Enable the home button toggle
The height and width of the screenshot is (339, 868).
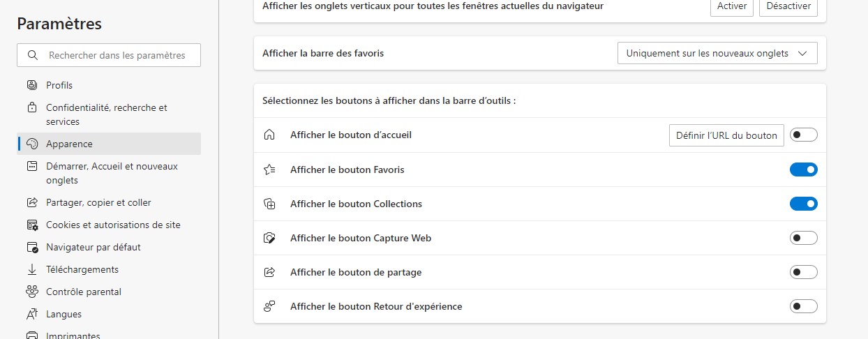(x=803, y=135)
